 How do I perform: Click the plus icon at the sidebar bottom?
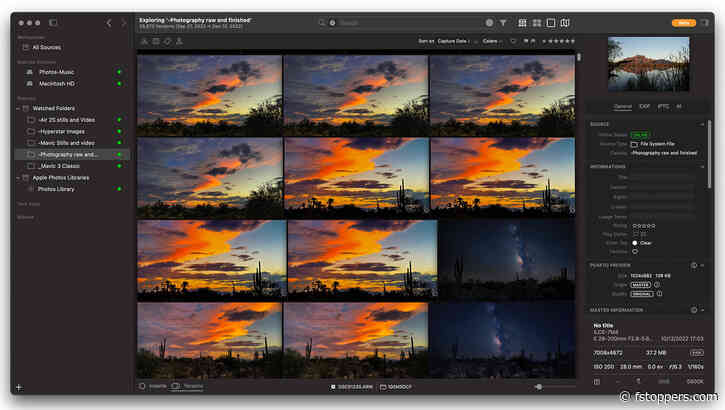(19, 387)
